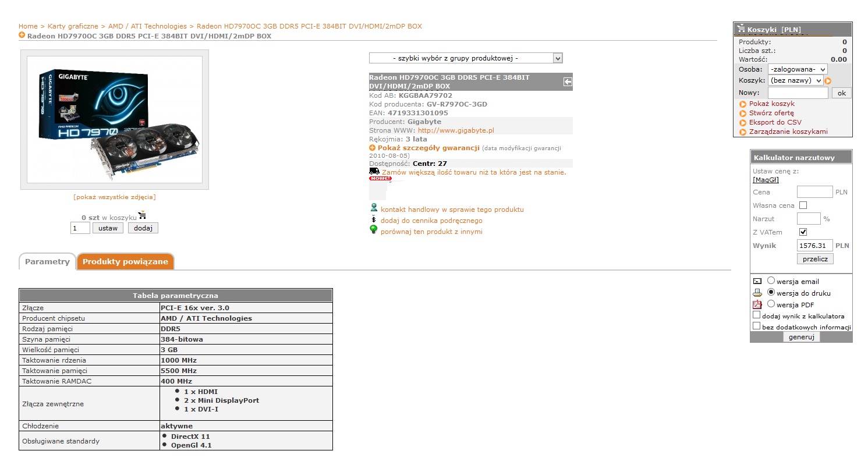Click the dollar icon beside "dodaj do cennika podręcznego"
The height and width of the screenshot is (472, 868).
point(374,219)
